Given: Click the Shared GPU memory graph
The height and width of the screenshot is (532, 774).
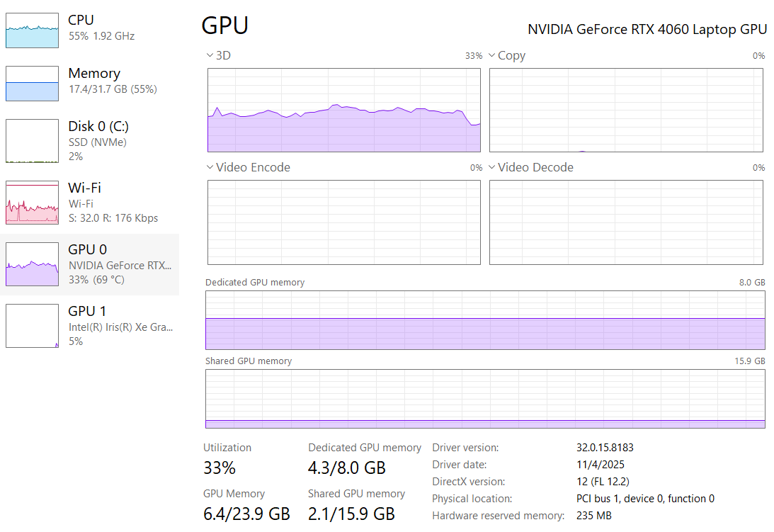Looking at the screenshot, I should coord(485,399).
